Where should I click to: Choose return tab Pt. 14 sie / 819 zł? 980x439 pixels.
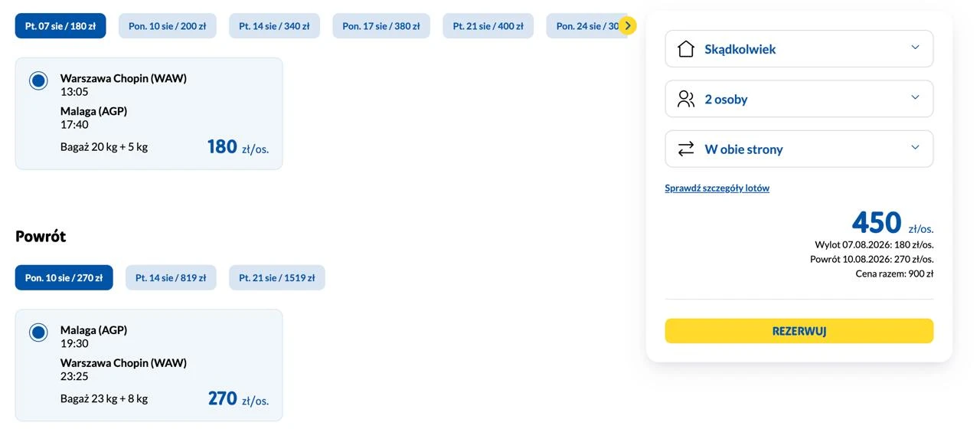click(171, 277)
